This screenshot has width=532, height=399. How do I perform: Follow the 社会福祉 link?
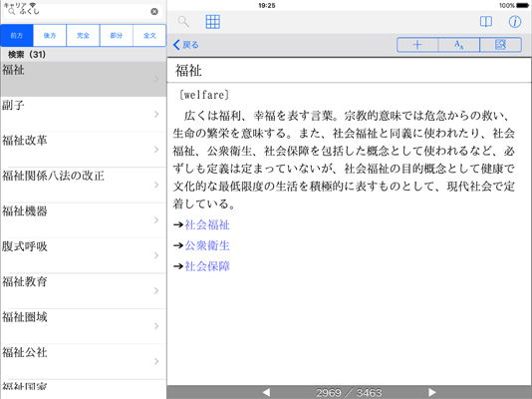(x=207, y=224)
